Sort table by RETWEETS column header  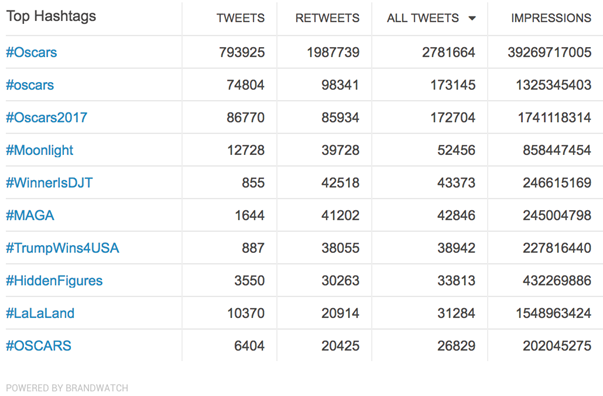click(327, 18)
